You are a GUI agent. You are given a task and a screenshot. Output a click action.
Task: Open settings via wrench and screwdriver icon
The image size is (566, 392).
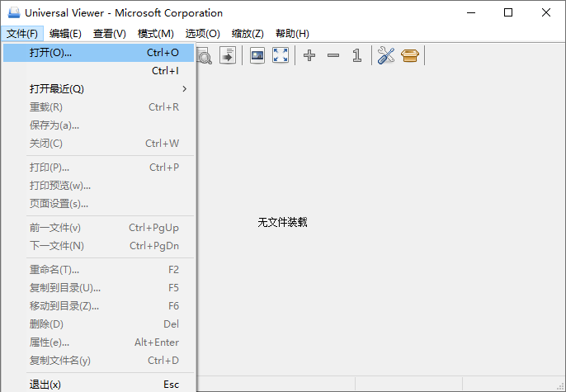click(x=386, y=55)
